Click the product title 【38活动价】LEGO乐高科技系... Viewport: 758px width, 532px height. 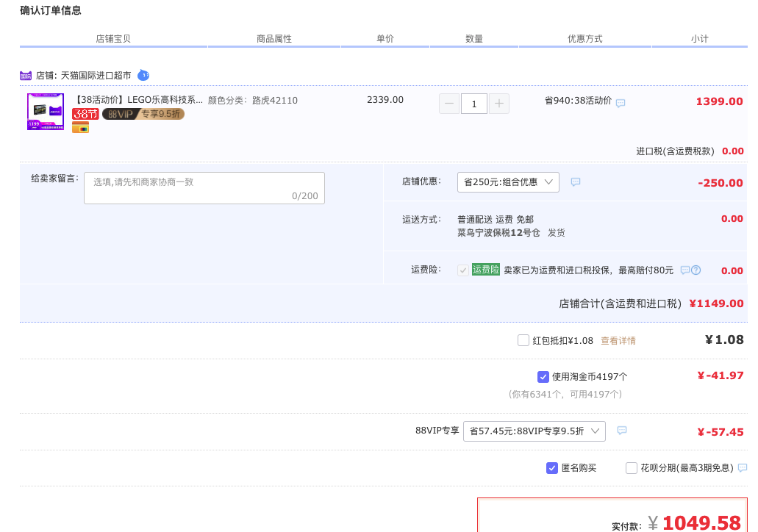(137, 100)
